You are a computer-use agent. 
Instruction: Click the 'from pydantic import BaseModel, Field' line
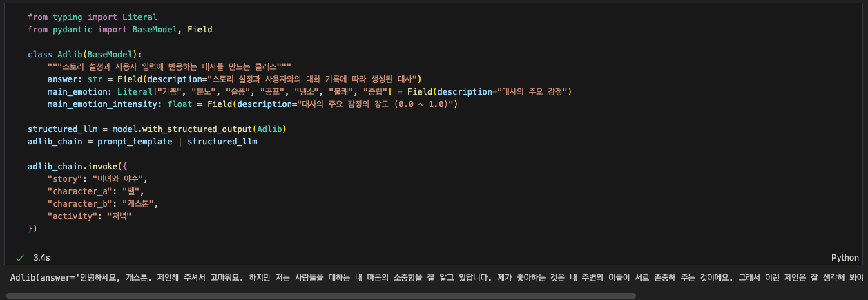pos(120,29)
